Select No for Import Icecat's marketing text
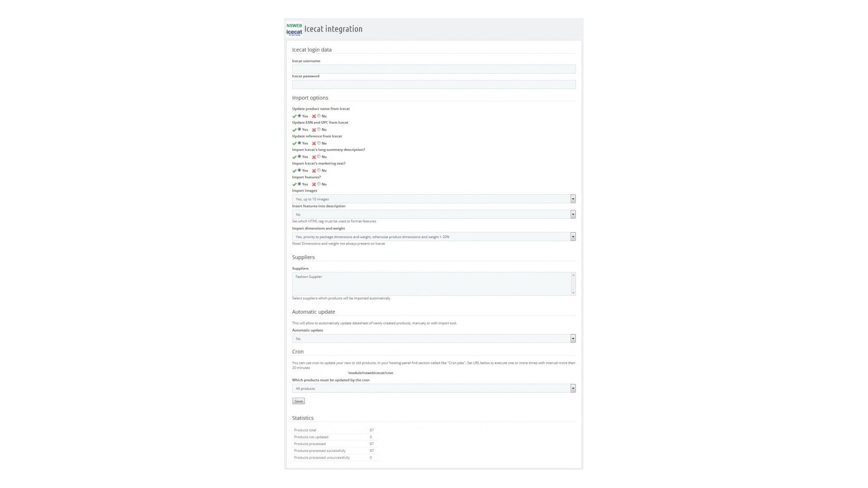The image size is (868, 488). click(x=319, y=170)
